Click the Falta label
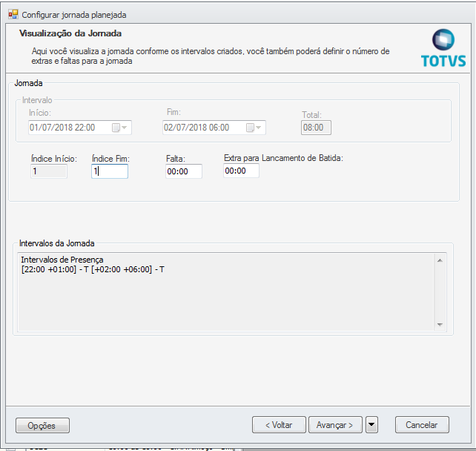This screenshot has height=451, width=476. coord(176,159)
